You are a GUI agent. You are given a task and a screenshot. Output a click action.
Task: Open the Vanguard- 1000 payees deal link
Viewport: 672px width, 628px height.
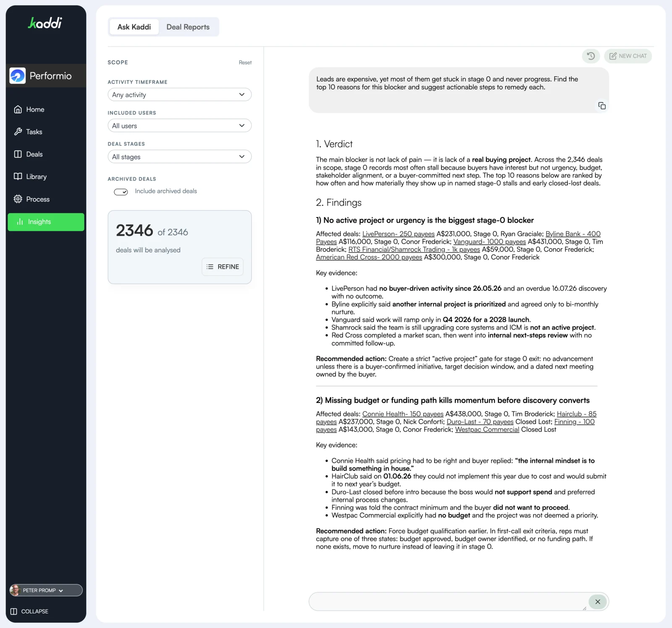489,242
